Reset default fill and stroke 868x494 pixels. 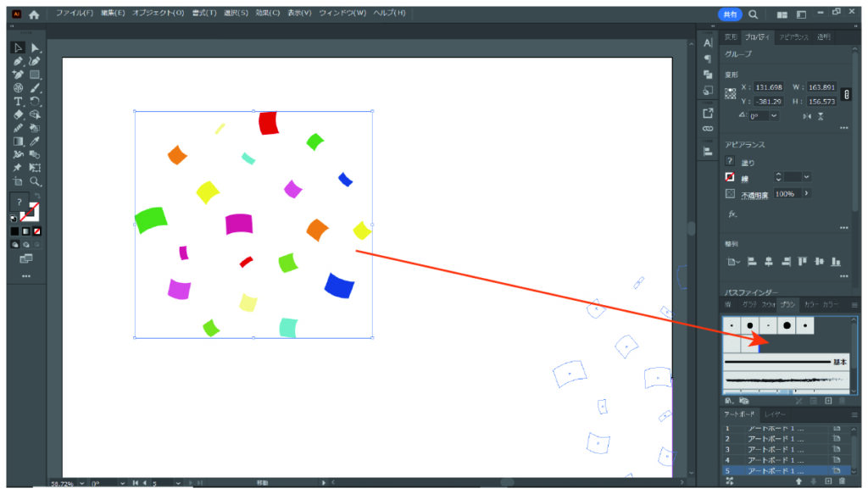pyautogui.click(x=14, y=219)
